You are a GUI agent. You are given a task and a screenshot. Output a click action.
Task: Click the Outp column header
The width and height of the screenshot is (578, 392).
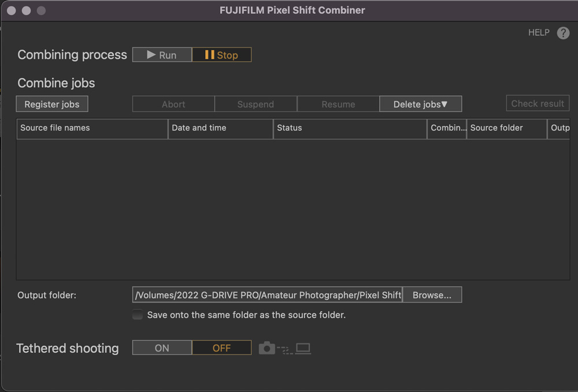pyautogui.click(x=558, y=129)
